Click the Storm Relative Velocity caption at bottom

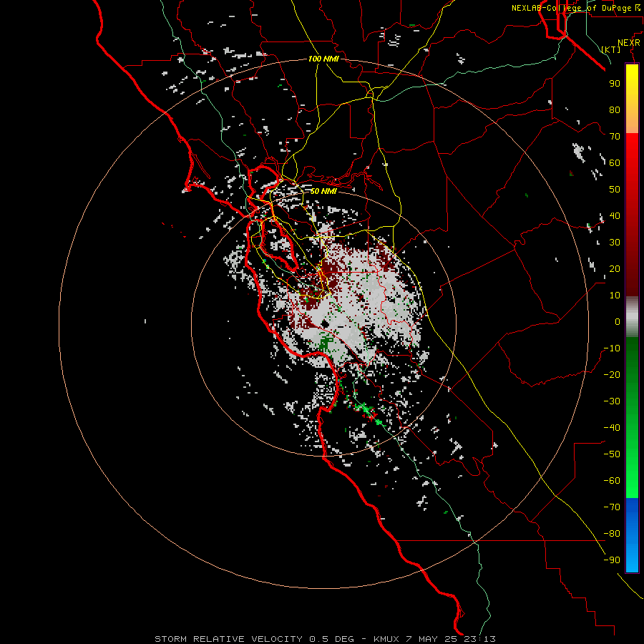(325, 639)
